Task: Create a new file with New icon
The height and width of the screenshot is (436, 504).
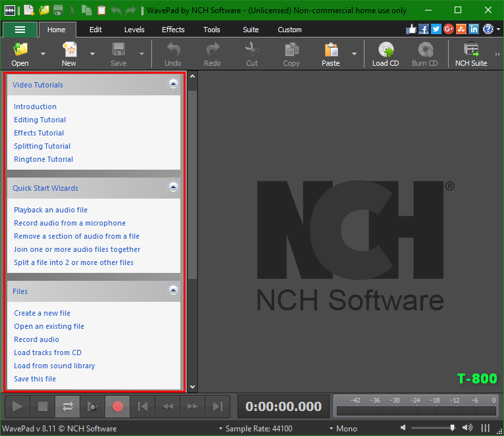Action: point(69,50)
